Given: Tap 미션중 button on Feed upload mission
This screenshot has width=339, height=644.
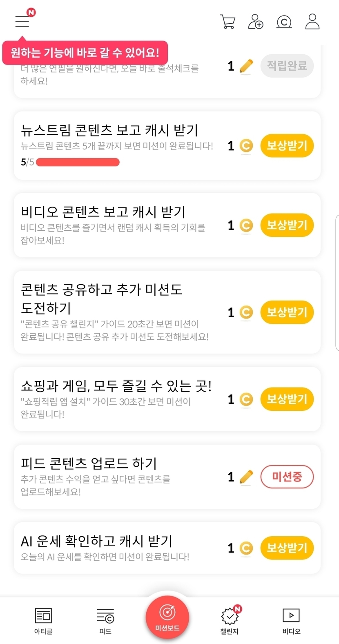Looking at the screenshot, I should tap(287, 477).
